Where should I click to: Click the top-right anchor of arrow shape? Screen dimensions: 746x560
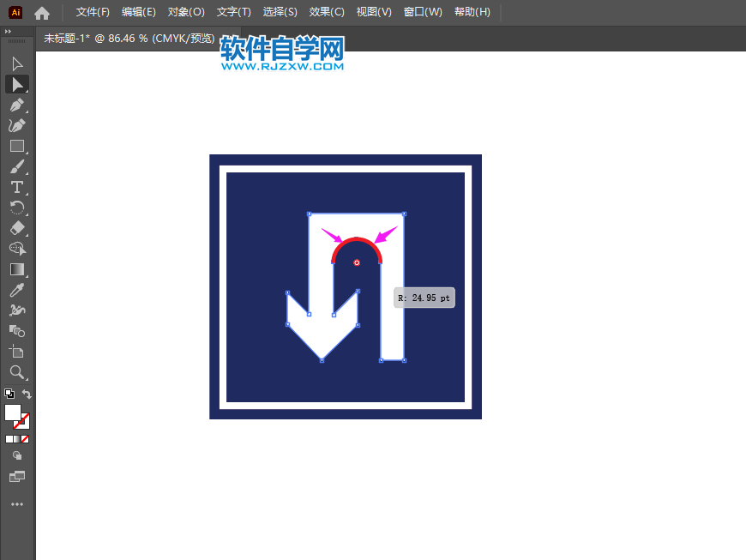(x=405, y=214)
